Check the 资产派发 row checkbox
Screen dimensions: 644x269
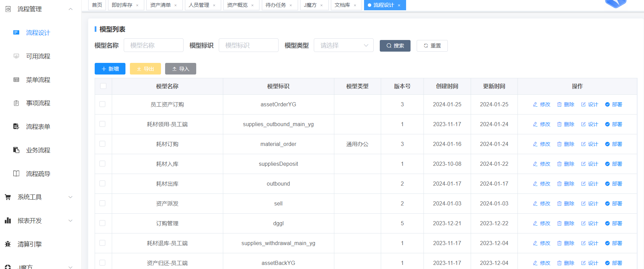tap(102, 203)
